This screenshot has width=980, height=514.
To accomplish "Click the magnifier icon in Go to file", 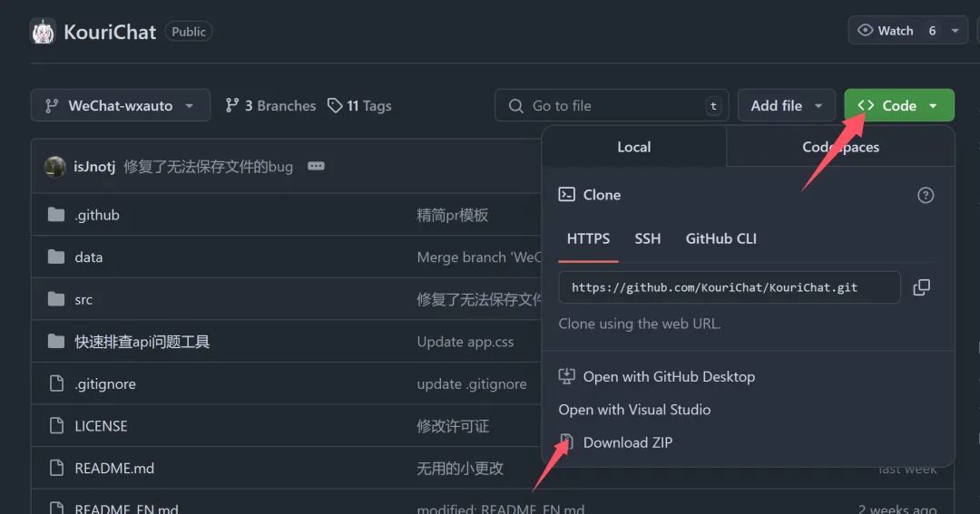I will tap(515, 106).
